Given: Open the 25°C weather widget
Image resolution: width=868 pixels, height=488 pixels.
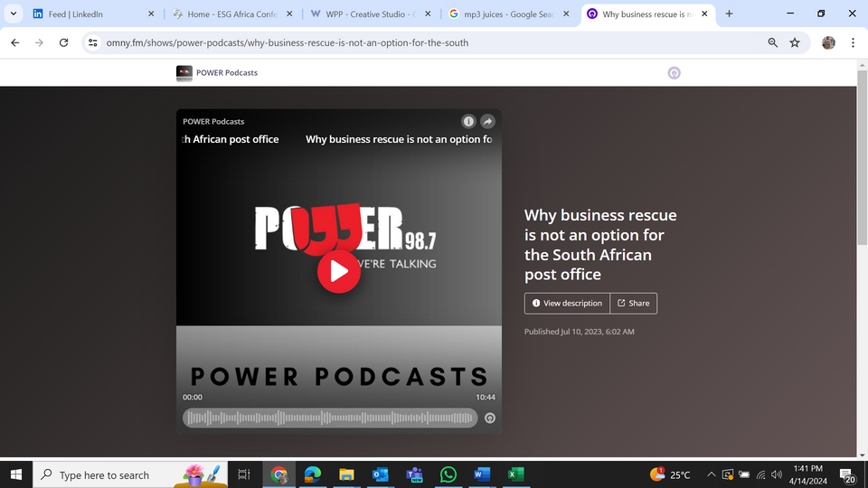Looking at the screenshot, I should 670,474.
